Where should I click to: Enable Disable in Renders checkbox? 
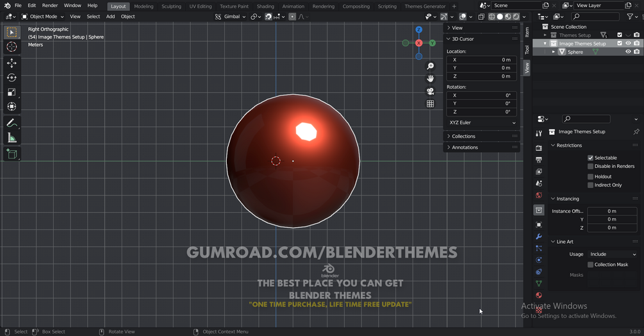tap(590, 166)
